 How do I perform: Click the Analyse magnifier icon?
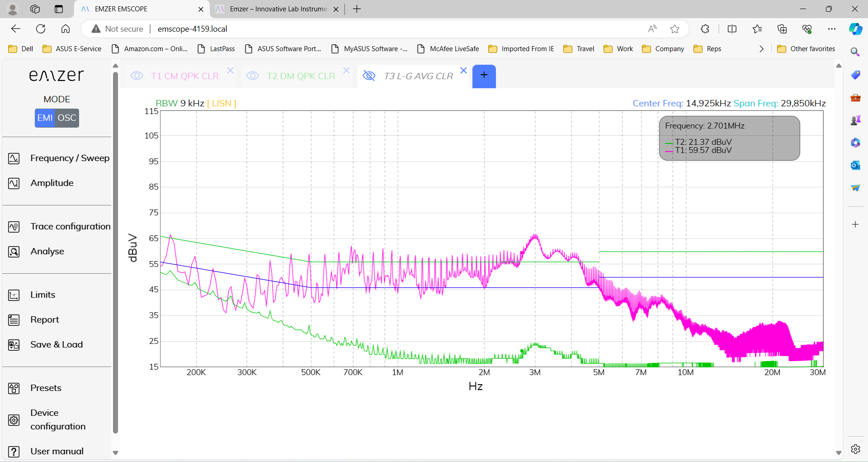tap(14, 252)
